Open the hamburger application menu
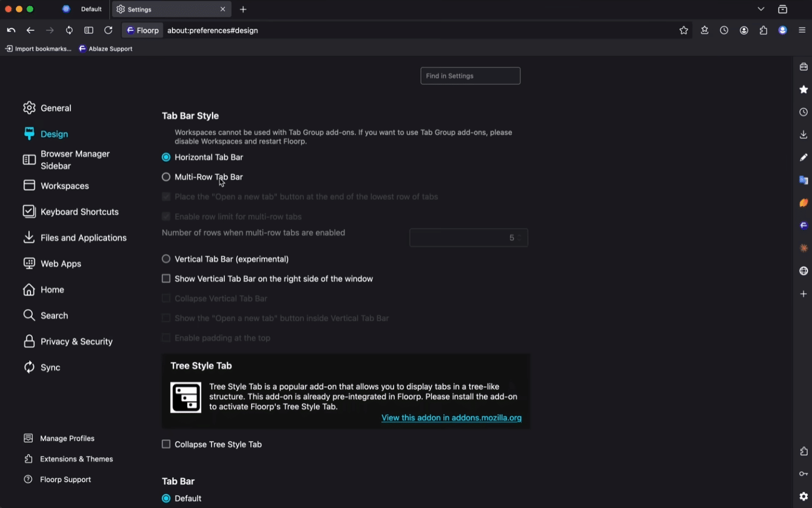Screen dimensions: 812x508 coord(802,30)
